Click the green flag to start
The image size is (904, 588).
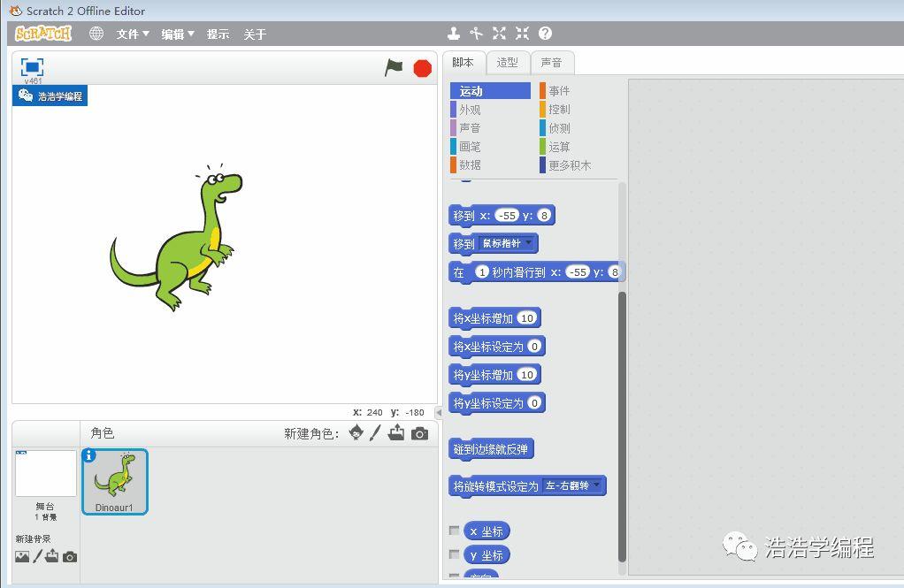click(x=394, y=68)
